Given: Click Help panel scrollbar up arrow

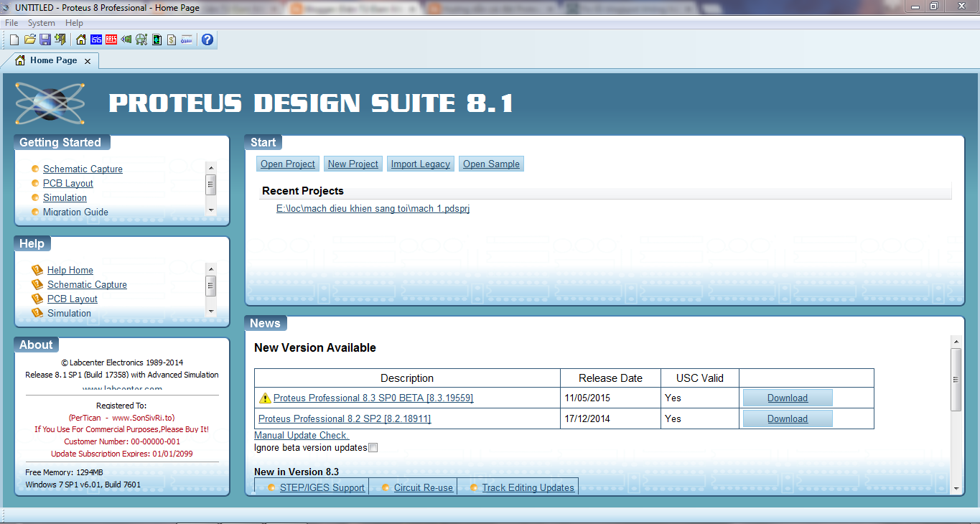Looking at the screenshot, I should pyautogui.click(x=211, y=268).
